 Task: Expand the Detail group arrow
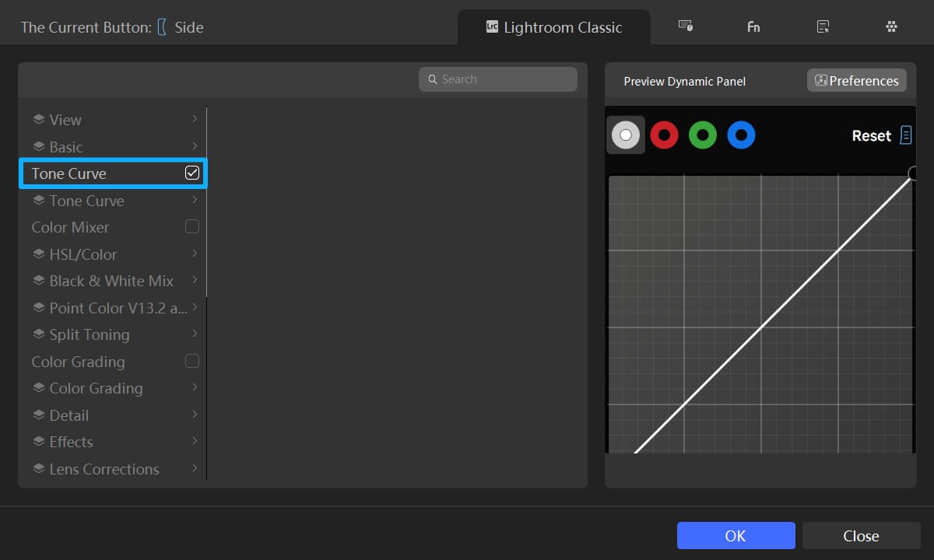[x=194, y=415]
